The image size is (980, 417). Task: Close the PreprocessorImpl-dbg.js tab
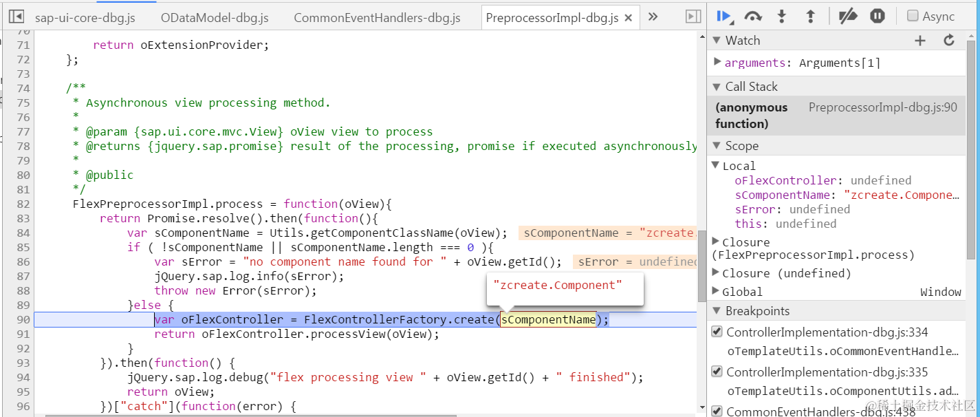coord(628,18)
